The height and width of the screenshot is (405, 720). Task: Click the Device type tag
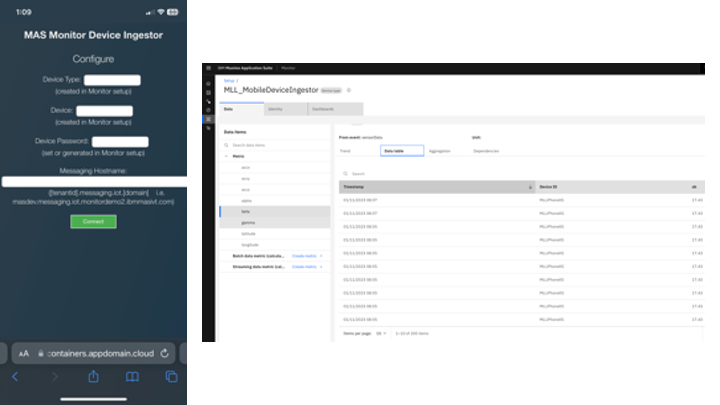(331, 90)
